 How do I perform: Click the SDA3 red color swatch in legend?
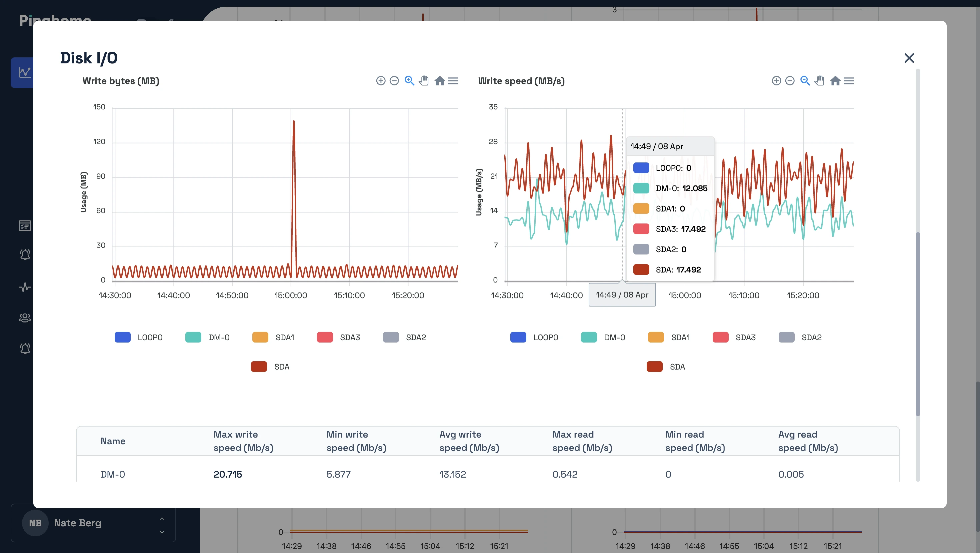click(325, 337)
